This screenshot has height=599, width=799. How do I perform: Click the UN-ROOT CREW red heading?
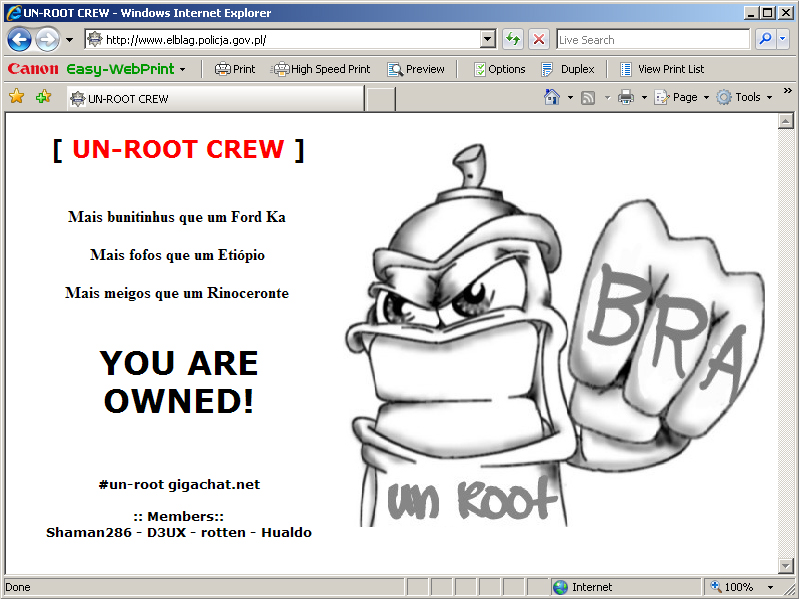(x=178, y=149)
